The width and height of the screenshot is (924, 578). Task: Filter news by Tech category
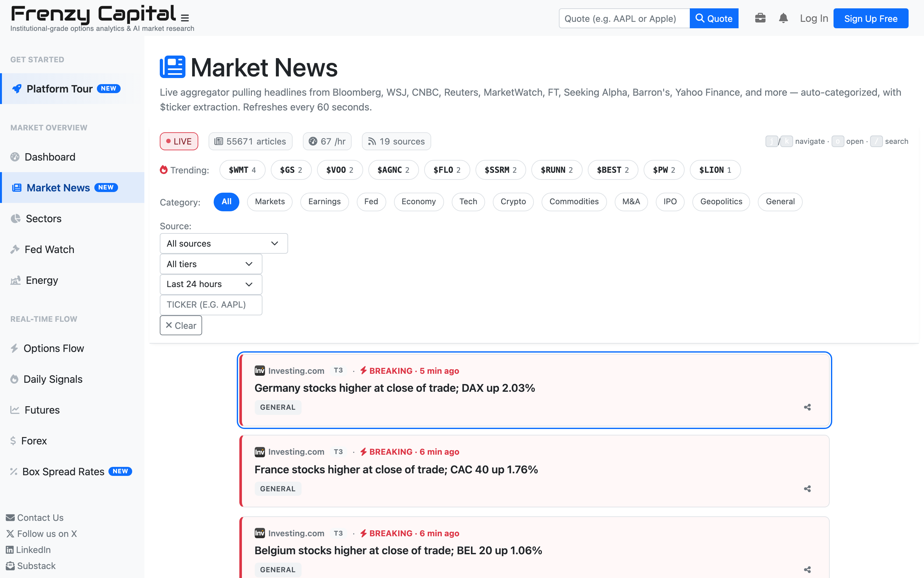click(468, 201)
